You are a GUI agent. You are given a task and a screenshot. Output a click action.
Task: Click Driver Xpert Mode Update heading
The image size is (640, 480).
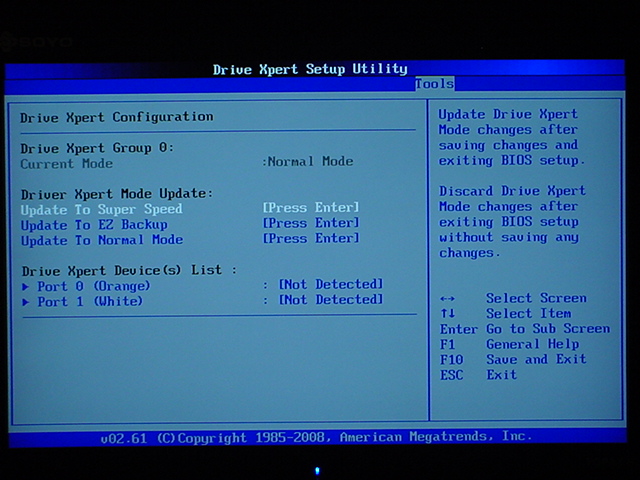click(117, 194)
